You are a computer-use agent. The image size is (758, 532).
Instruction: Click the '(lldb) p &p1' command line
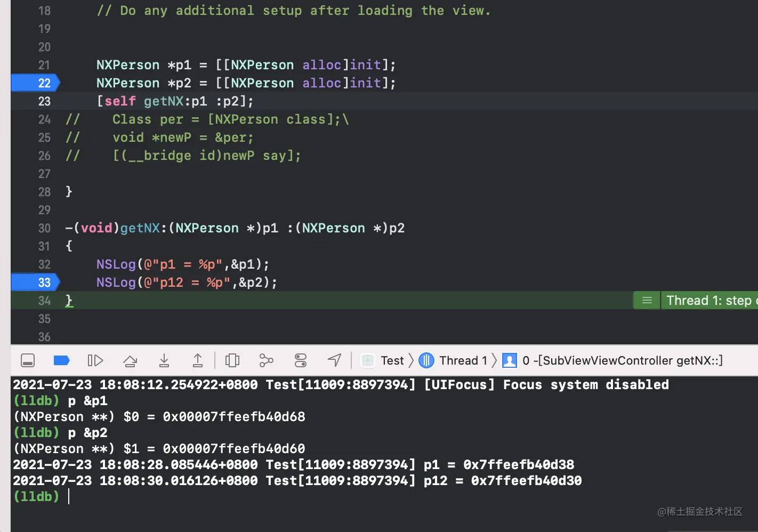[60, 401]
